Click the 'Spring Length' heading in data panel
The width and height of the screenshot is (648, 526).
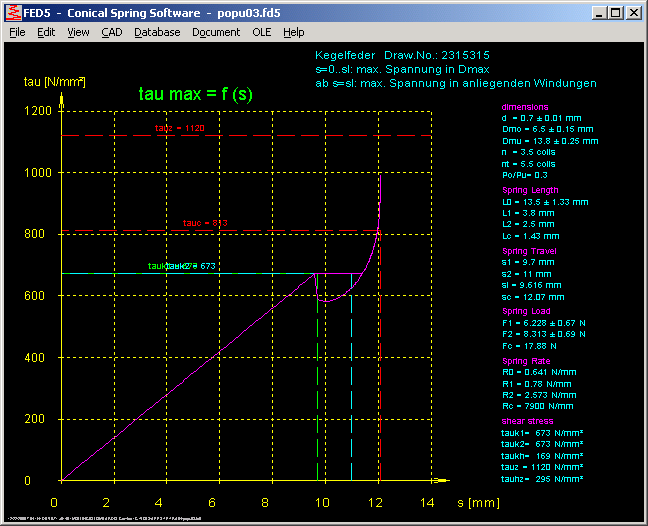530,190
